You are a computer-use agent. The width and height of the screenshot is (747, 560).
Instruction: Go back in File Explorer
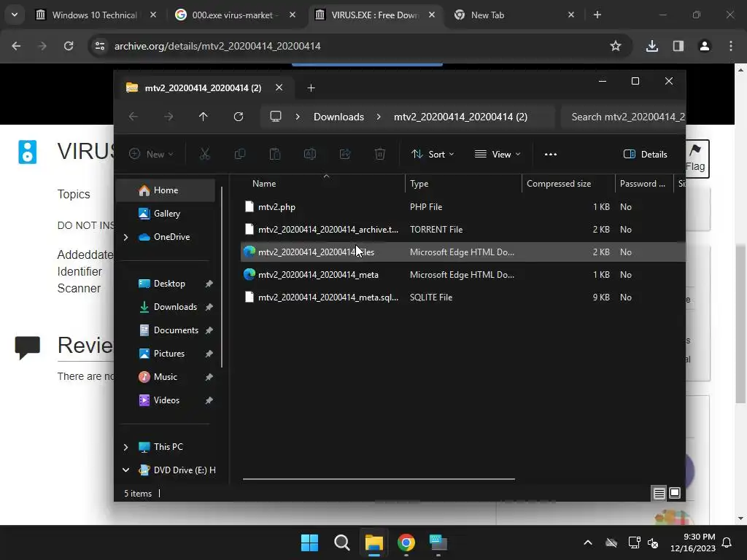coord(133,117)
